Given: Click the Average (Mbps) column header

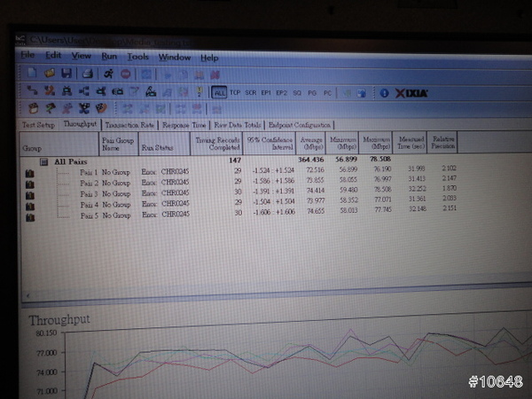Looking at the screenshot, I should 309,144.
